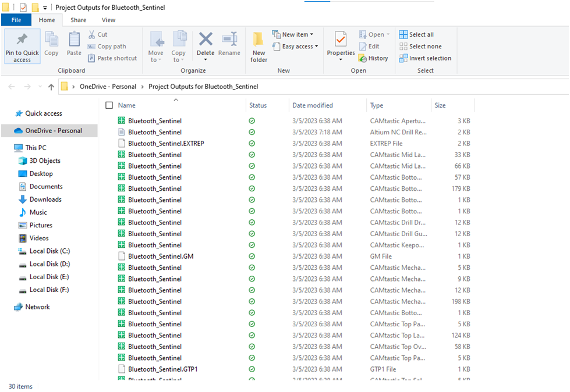Open Properties with the checkmark icon
Image resolution: width=570 pixels, height=392 pixels.
click(x=341, y=40)
